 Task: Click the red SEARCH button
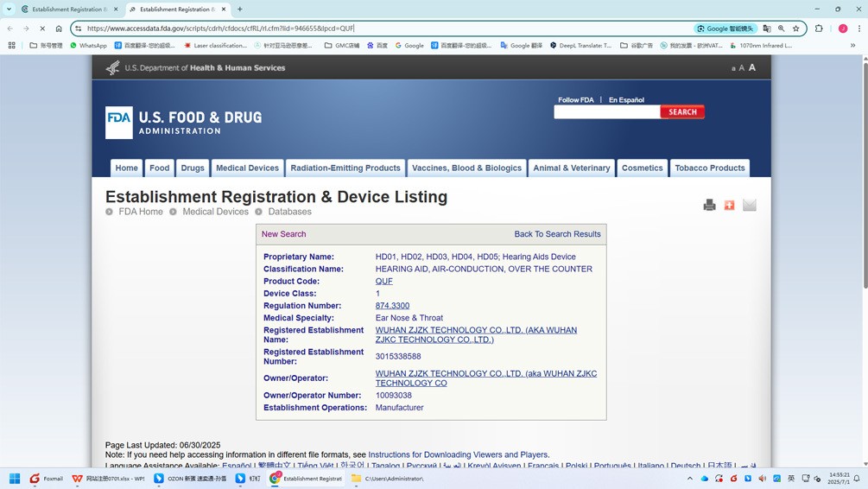click(x=682, y=111)
